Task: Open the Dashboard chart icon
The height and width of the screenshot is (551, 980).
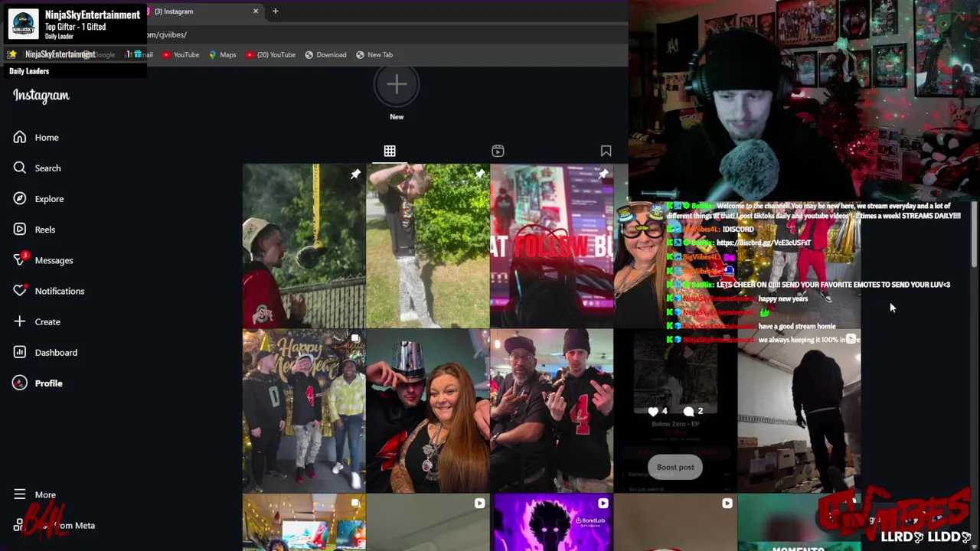Action: (20, 352)
